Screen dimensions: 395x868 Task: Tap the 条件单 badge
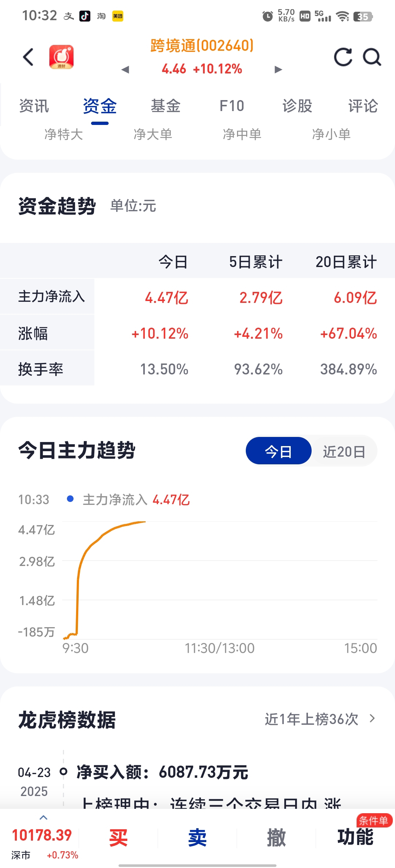(x=374, y=821)
